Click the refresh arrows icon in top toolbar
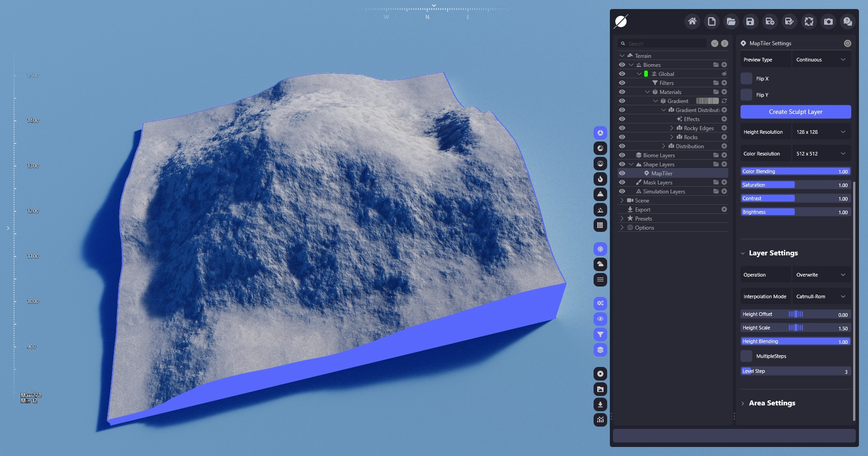Screen dimensions: 868x456 pyautogui.click(x=809, y=21)
